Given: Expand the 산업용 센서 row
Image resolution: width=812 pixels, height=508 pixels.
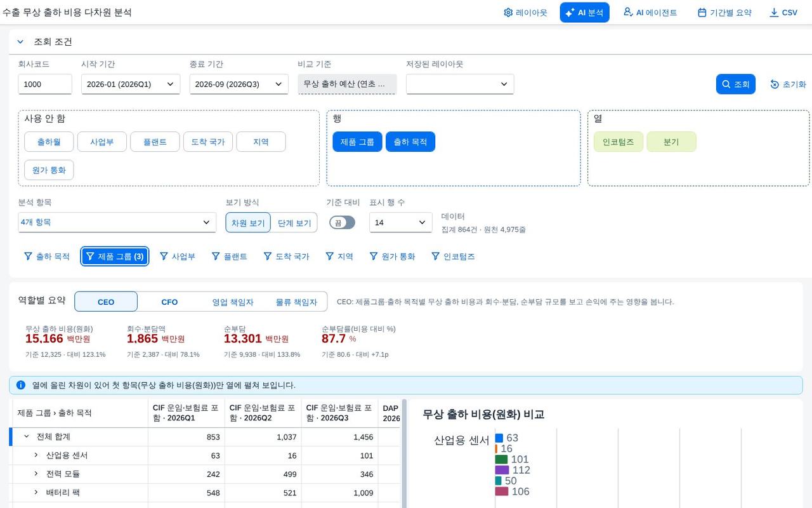Looking at the screenshot, I should 36,455.
